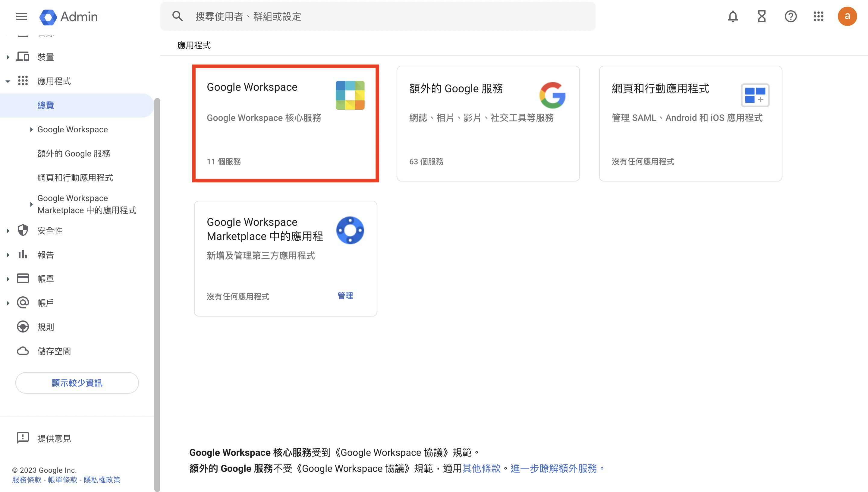Click the 安全性 shield icon
Image resolution: width=868 pixels, height=492 pixels.
(23, 230)
